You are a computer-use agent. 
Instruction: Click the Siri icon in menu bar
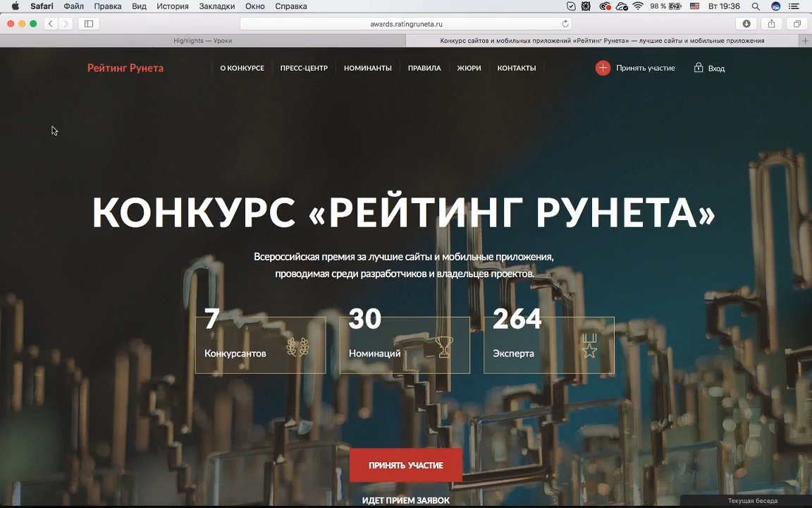point(775,6)
